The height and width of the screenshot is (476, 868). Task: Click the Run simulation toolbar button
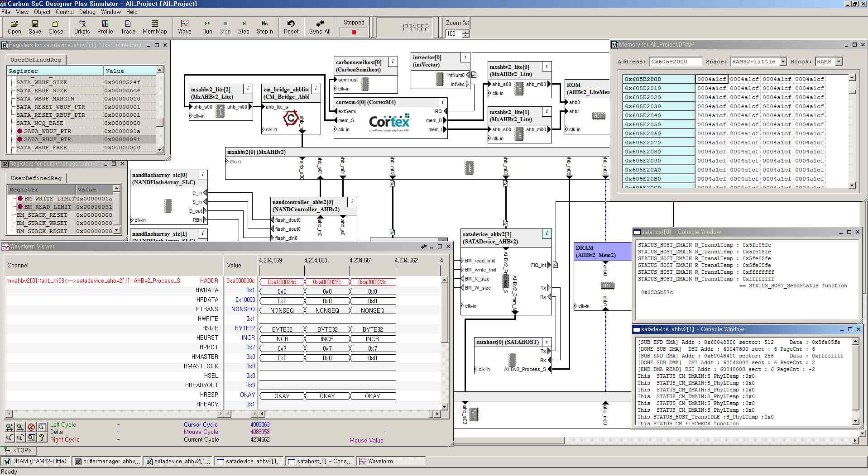click(x=207, y=27)
